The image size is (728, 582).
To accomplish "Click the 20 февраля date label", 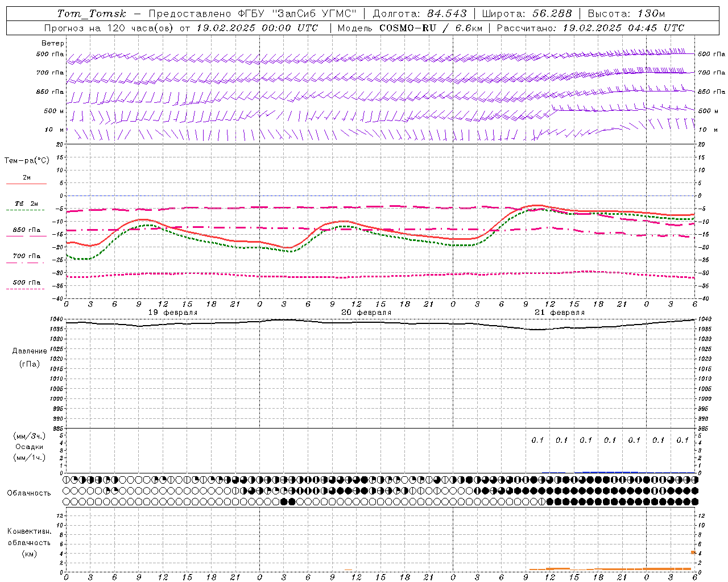I will (x=366, y=313).
